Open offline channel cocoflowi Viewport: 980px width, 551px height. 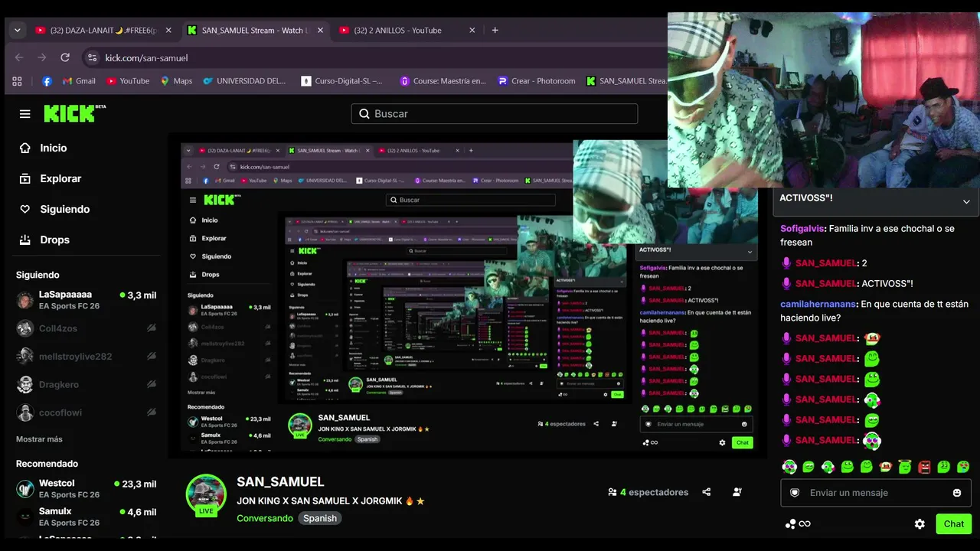coord(87,412)
